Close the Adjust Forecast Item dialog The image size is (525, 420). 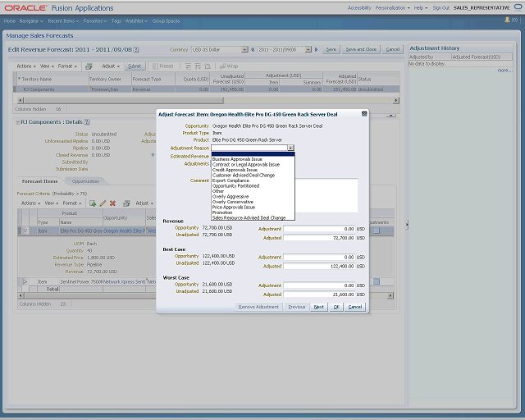[364, 114]
